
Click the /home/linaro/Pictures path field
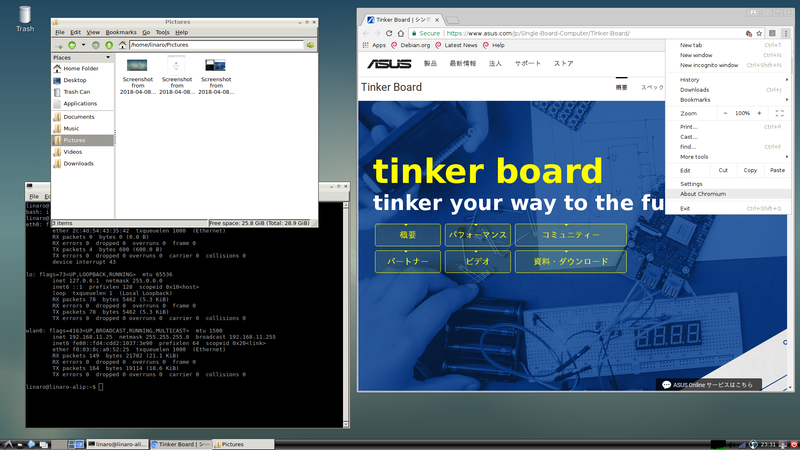point(216,45)
